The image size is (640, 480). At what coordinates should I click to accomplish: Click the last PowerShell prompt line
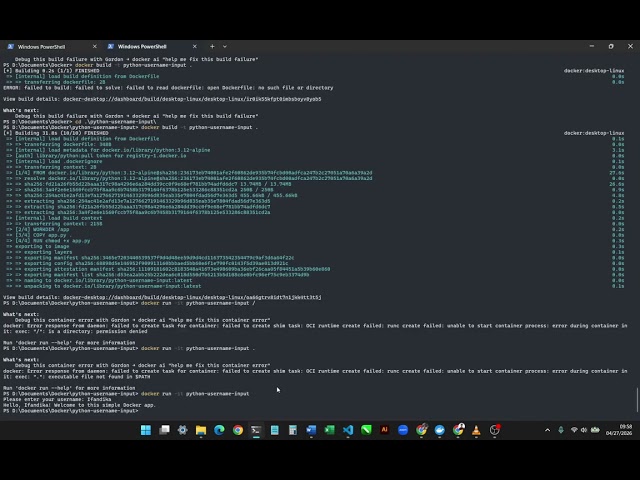coord(71,411)
